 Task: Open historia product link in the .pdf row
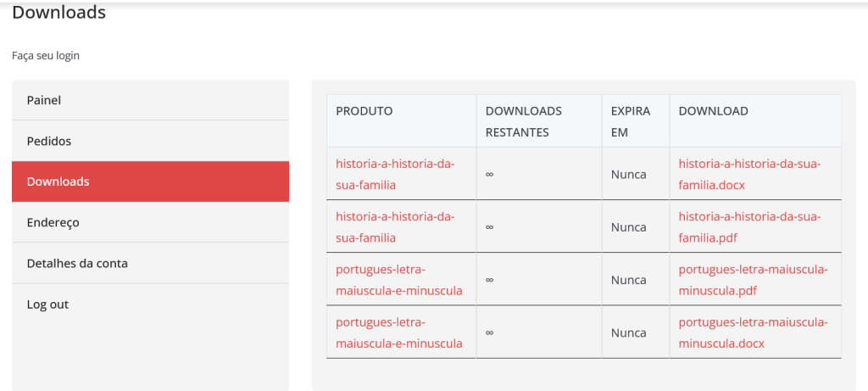coord(395,226)
